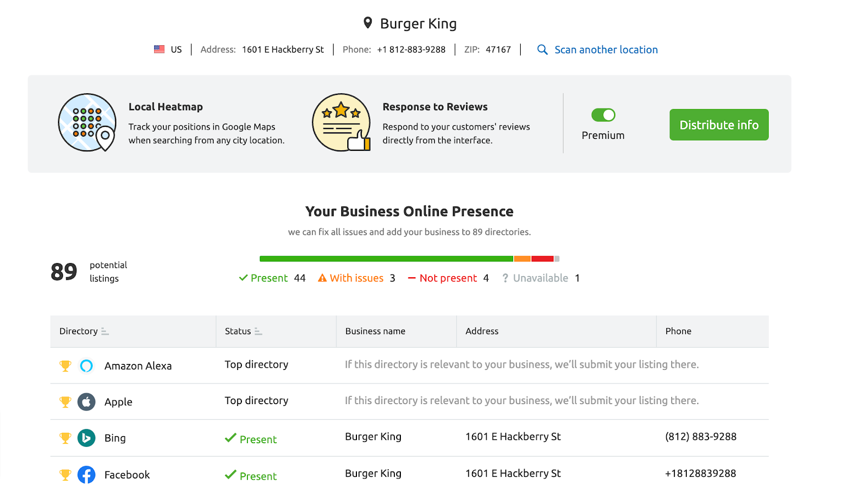This screenshot has height=492, width=868.
Task: Filter listings by With issues status
Action: click(x=356, y=278)
